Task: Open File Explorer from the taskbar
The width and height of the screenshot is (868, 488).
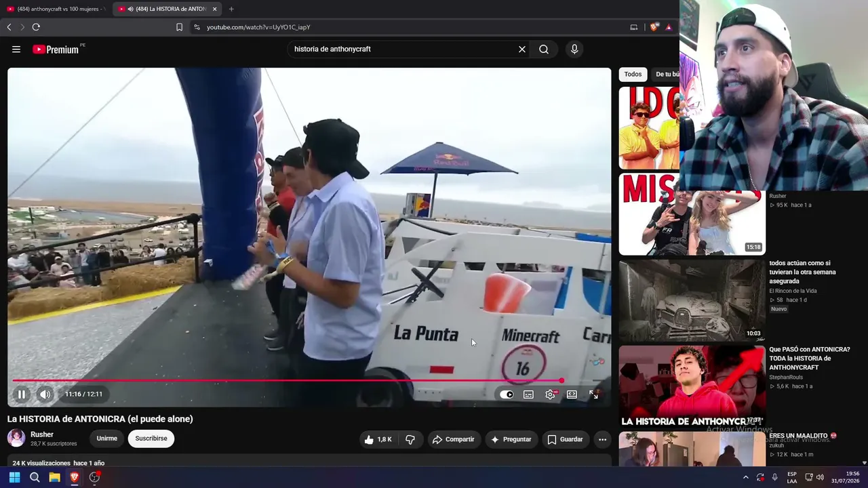Action: pos(54,477)
